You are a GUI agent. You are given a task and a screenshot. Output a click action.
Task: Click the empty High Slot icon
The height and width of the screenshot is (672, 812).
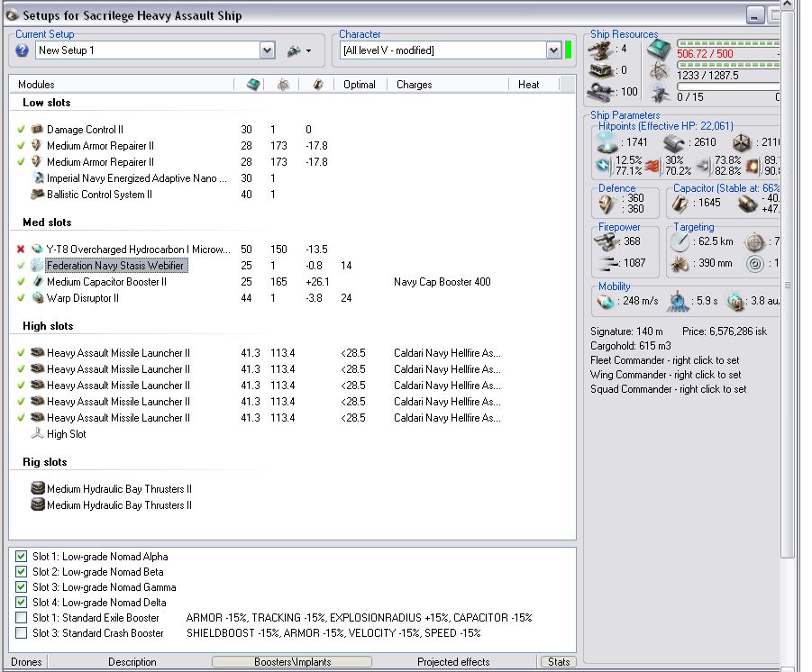coord(37,434)
